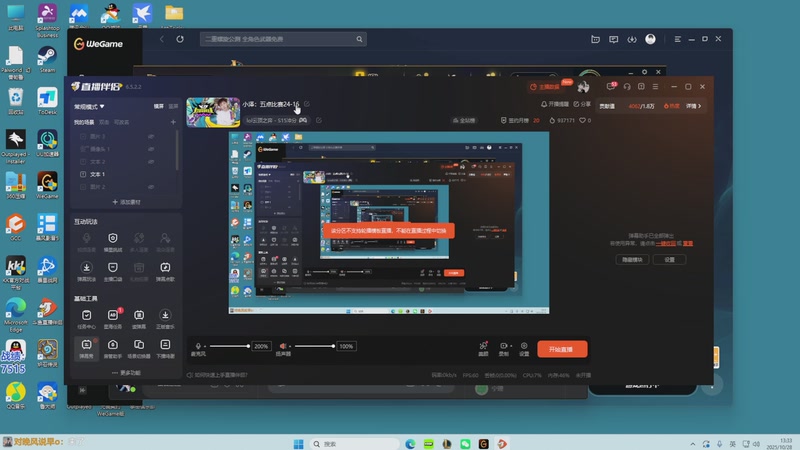Click the 一键找回 orange link
Screen dimensions: 800x450
pos(665,243)
